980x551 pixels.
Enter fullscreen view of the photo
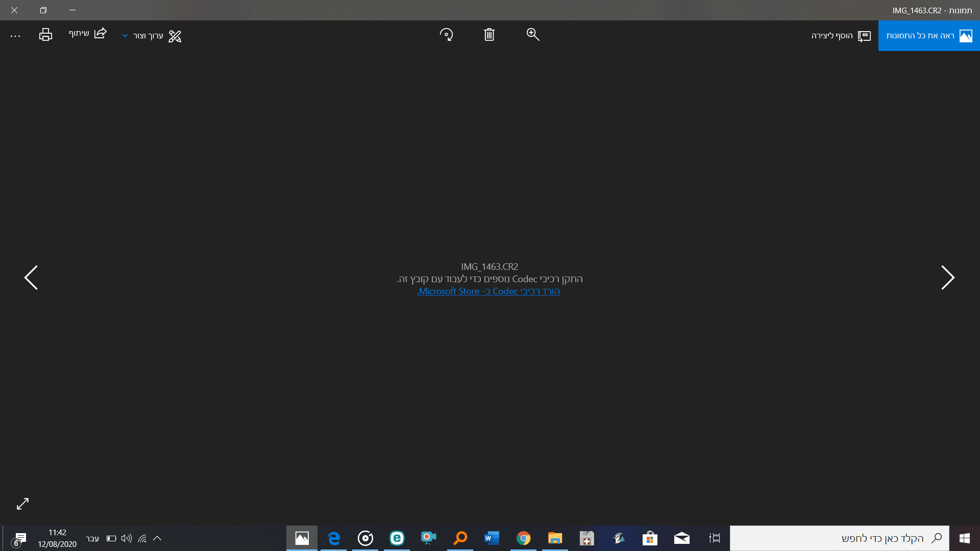point(22,504)
